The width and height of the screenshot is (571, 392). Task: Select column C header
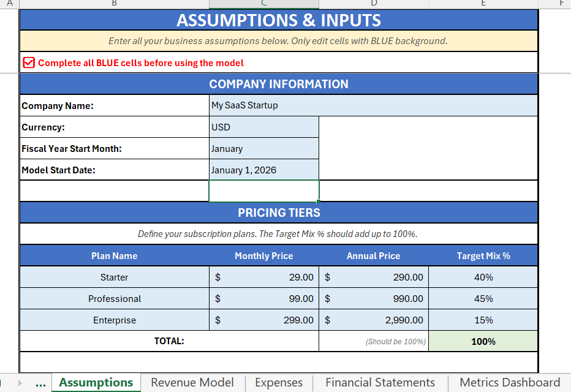263,4
